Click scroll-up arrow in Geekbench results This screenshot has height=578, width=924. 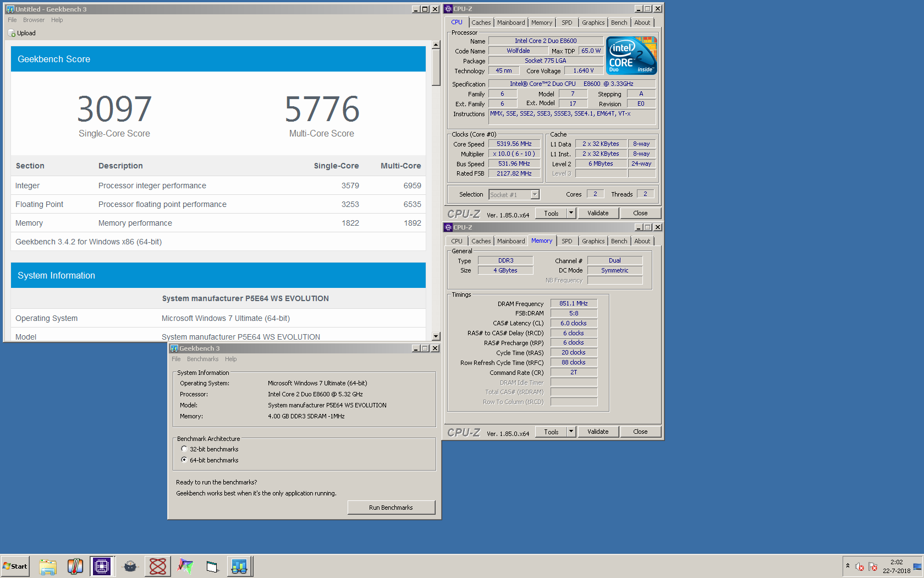click(x=436, y=45)
